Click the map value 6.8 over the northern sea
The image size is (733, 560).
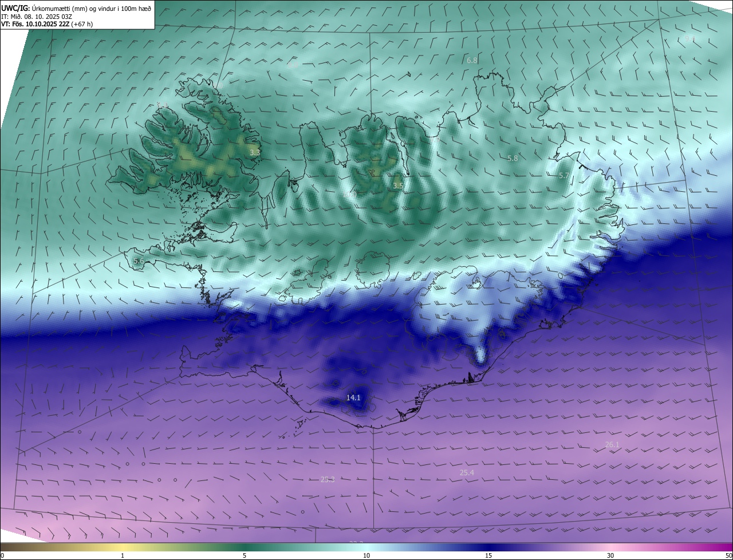point(472,60)
